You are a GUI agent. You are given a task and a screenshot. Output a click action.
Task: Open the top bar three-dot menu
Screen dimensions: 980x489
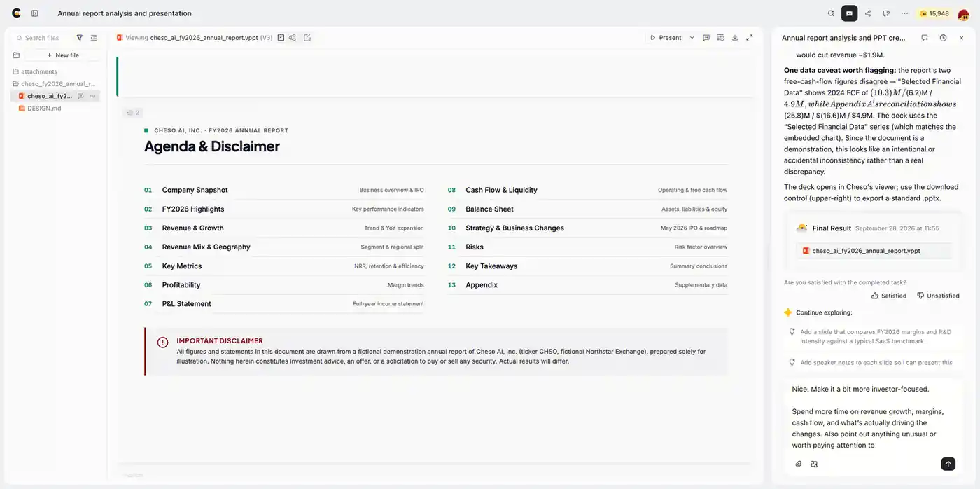(x=905, y=13)
